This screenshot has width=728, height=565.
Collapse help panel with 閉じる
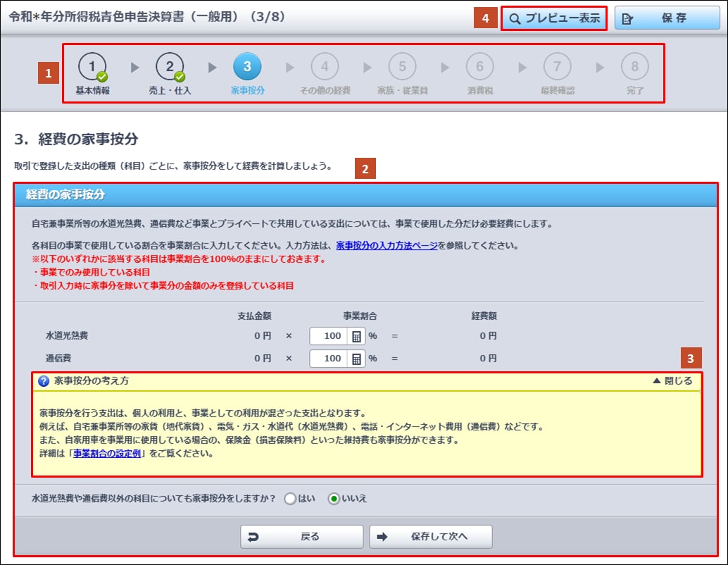coord(672,381)
